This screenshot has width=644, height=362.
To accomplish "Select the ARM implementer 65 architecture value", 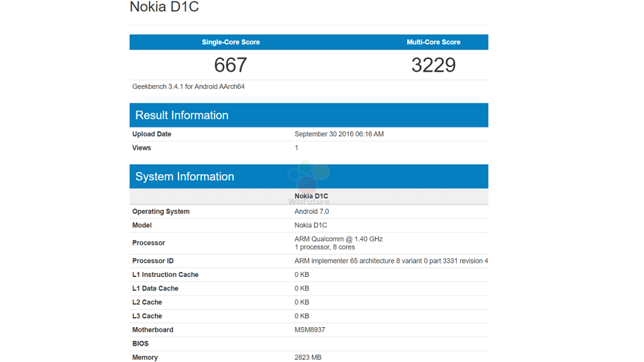I will [x=391, y=261].
